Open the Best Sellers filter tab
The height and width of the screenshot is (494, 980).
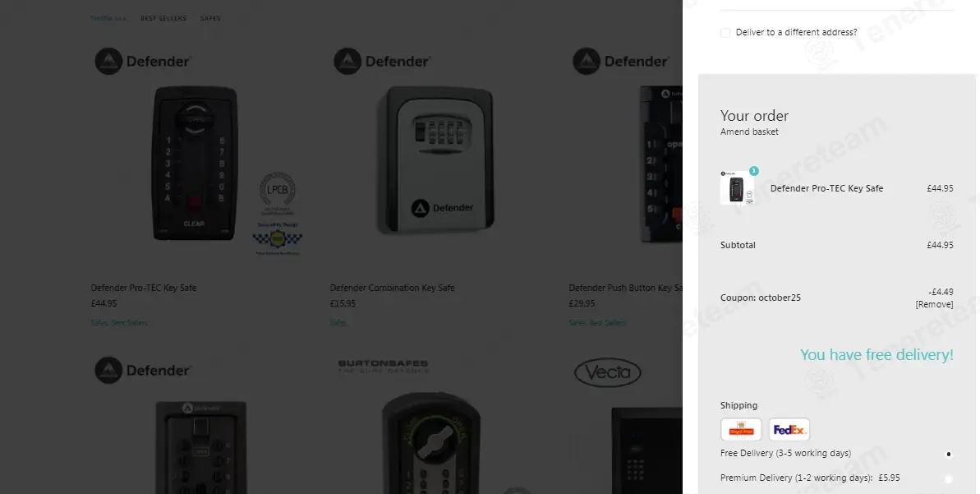click(x=163, y=18)
